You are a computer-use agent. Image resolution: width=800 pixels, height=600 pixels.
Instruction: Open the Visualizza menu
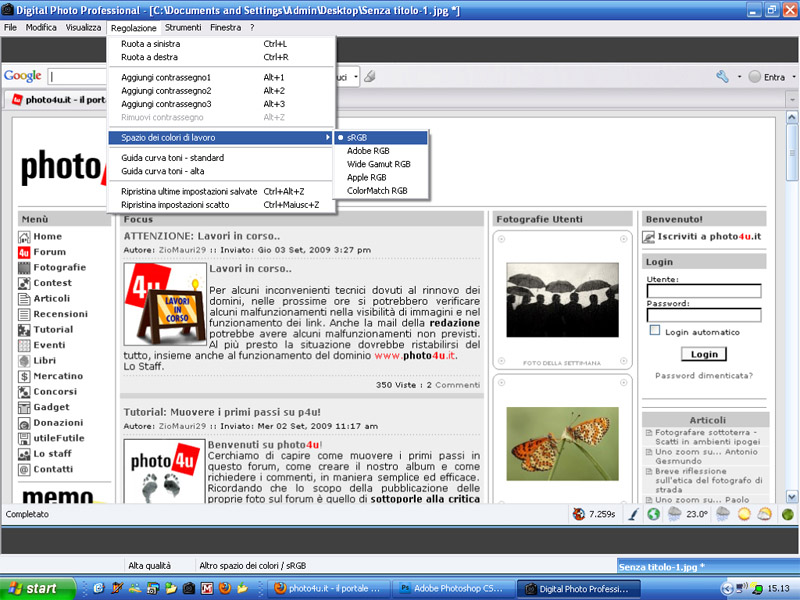[83, 28]
